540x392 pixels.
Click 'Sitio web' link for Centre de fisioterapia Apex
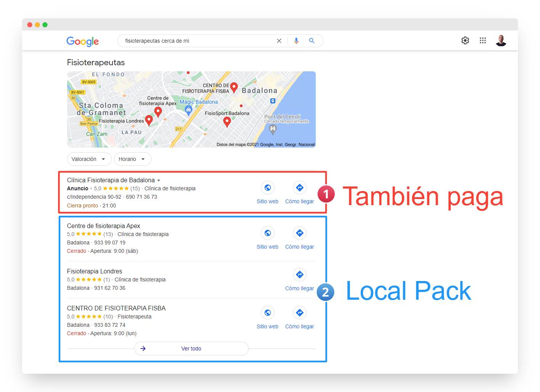(267, 247)
